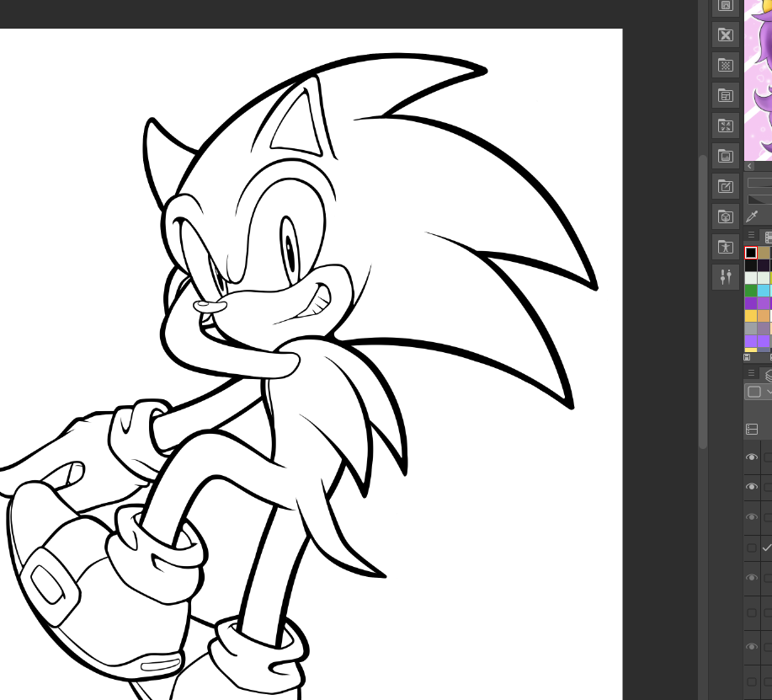Click the checkmark in the layer lock column
Image resolution: width=772 pixels, height=700 pixels.
click(x=767, y=548)
